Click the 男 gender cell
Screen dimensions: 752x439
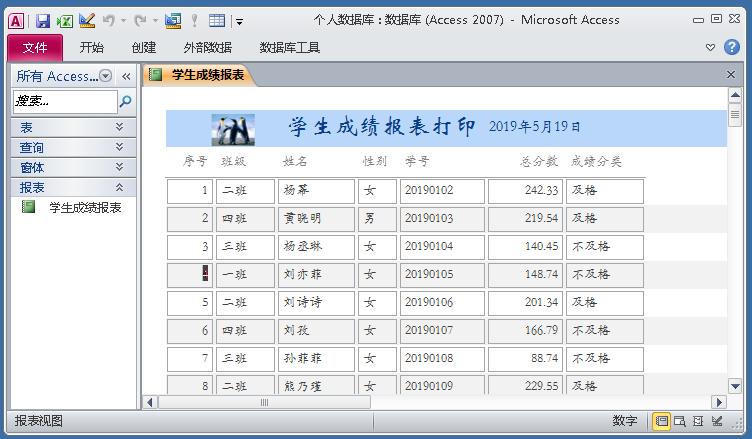click(377, 219)
